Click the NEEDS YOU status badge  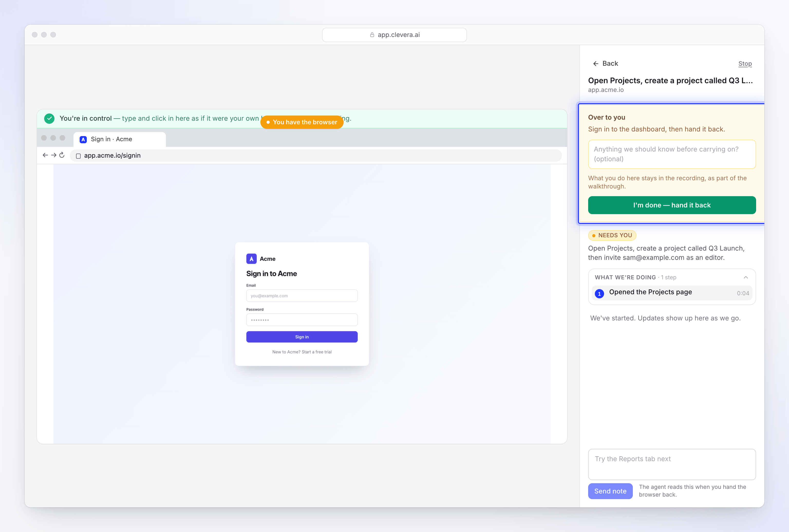point(612,235)
